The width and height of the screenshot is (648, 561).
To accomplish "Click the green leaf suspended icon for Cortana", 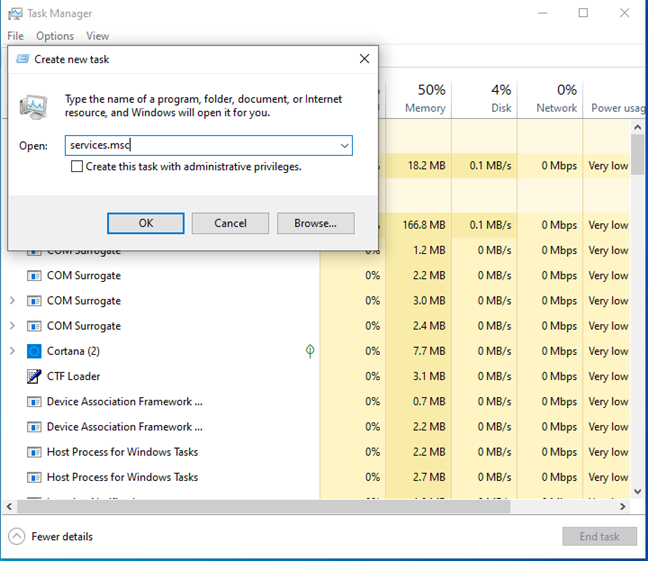I will tap(310, 351).
